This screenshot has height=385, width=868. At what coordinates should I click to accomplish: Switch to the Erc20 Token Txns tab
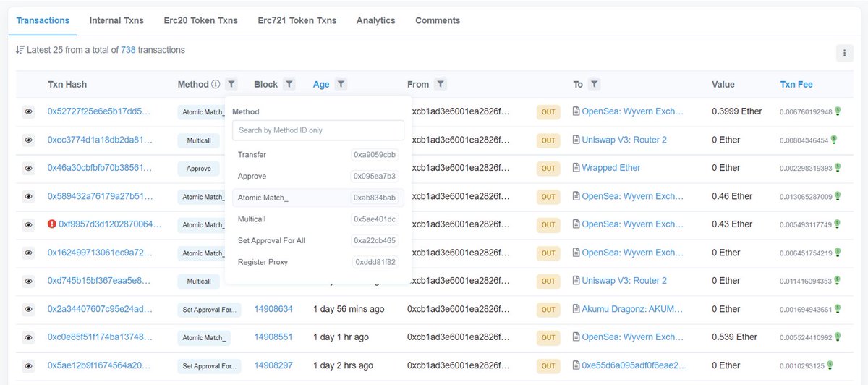200,20
